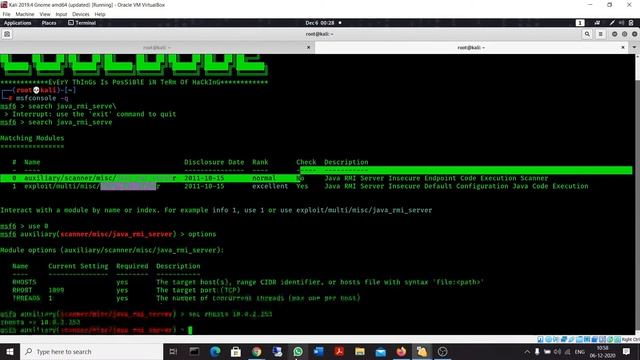The width and height of the screenshot is (640, 360).
Task: Click the 'excellent' rank cell
Action: [x=270, y=186]
